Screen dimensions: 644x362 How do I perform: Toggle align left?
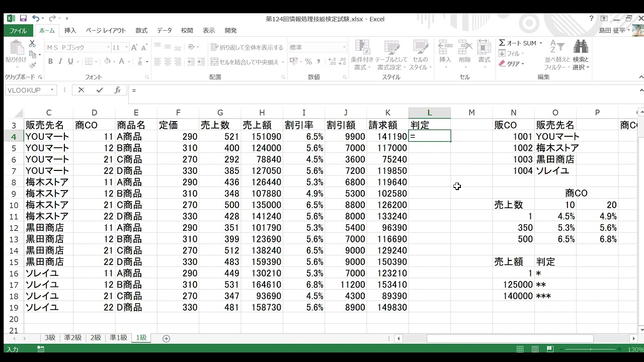click(x=157, y=62)
